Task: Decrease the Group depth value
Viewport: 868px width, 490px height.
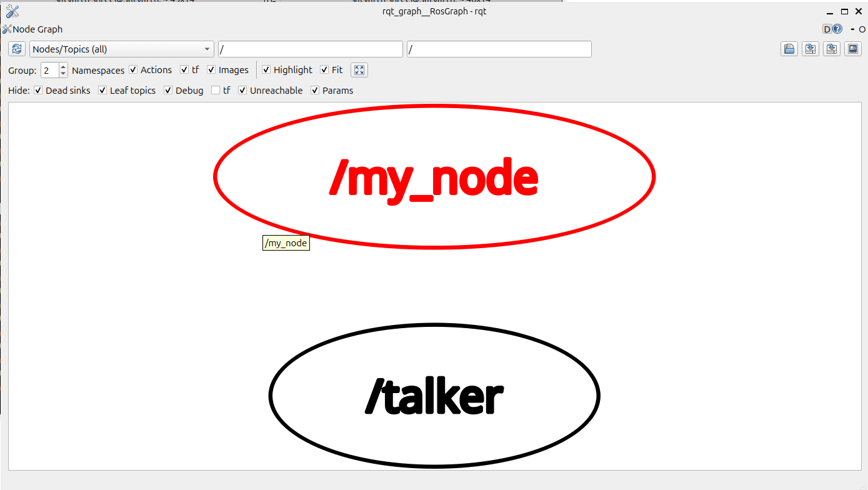Action: [x=63, y=74]
